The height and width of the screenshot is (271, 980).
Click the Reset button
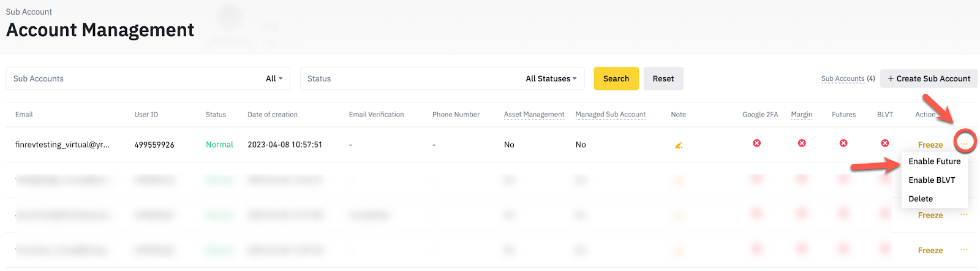point(663,78)
